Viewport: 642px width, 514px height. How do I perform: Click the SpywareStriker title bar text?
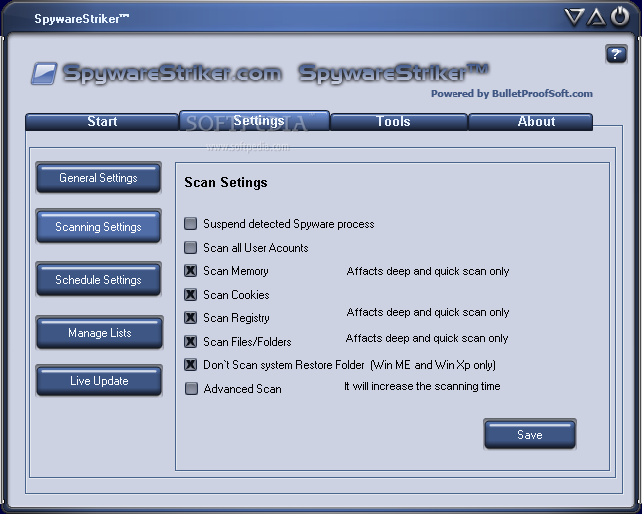click(81, 19)
